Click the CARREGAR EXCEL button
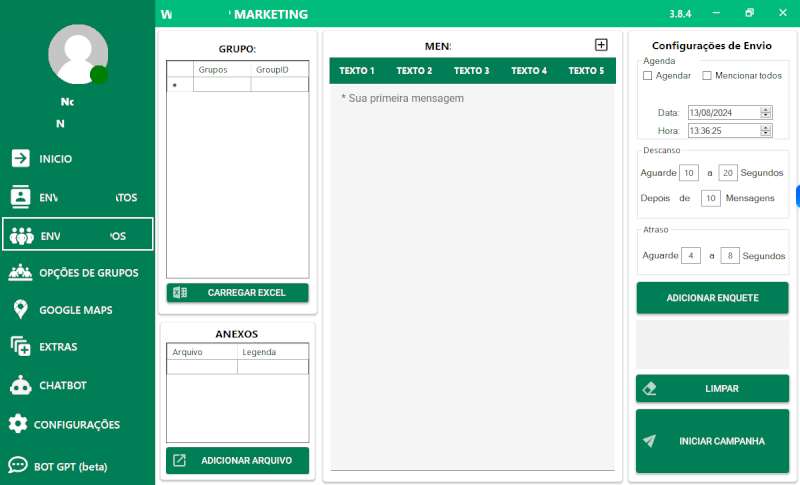The height and width of the screenshot is (485, 800). 237,293
